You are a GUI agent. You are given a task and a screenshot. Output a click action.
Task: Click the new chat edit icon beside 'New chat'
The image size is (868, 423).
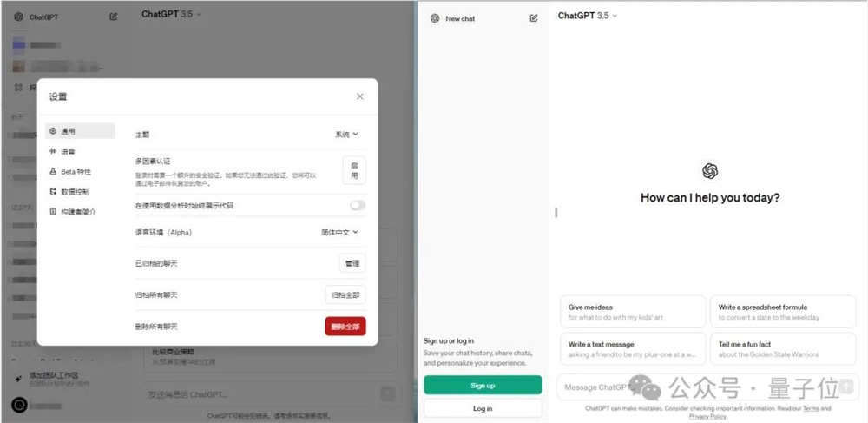point(534,18)
